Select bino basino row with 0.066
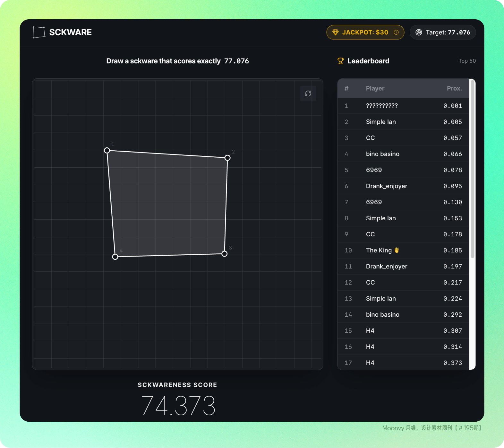This screenshot has height=448, width=504. coord(403,154)
